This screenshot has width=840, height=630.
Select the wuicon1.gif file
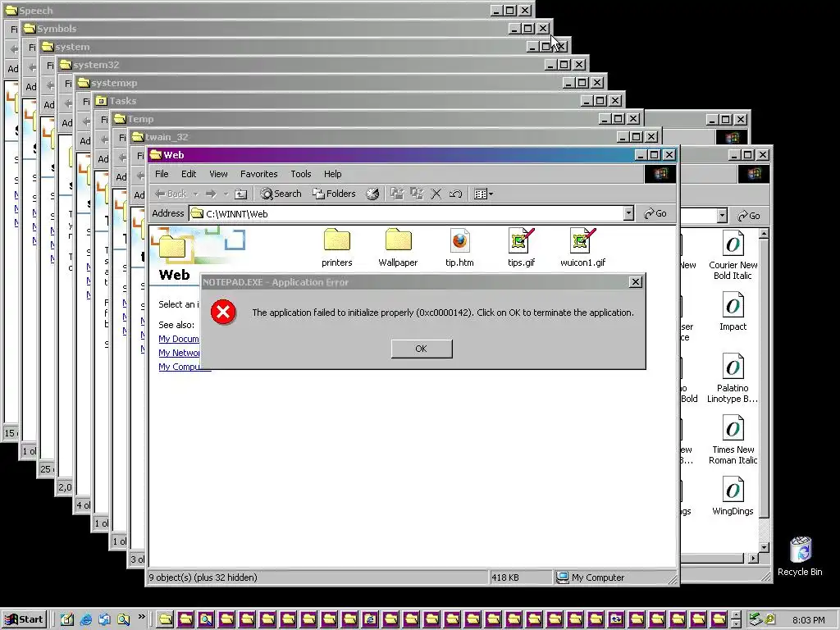coord(583,248)
